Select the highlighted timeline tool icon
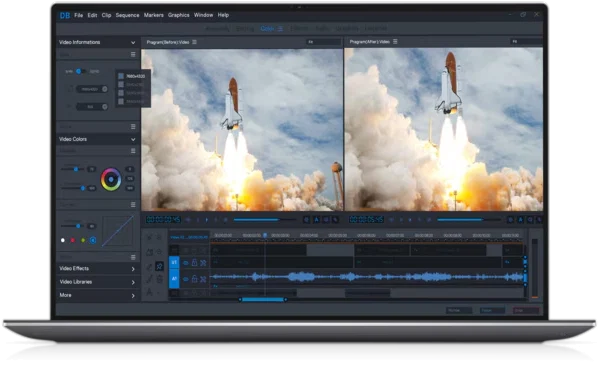The image size is (599, 367). click(159, 266)
